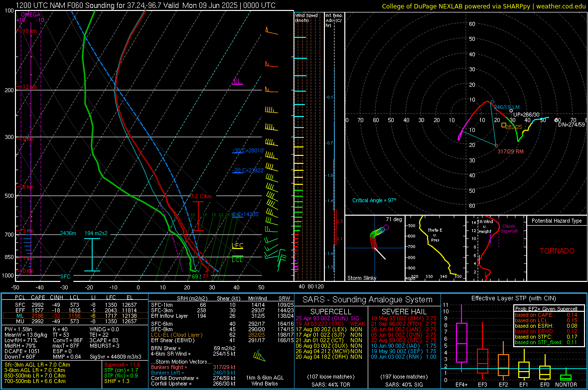Screen dimensions: 588x390
Task: Click the 'Sfc-3km AGL LR = 7.0 C/km' line
Action: pos(37,365)
